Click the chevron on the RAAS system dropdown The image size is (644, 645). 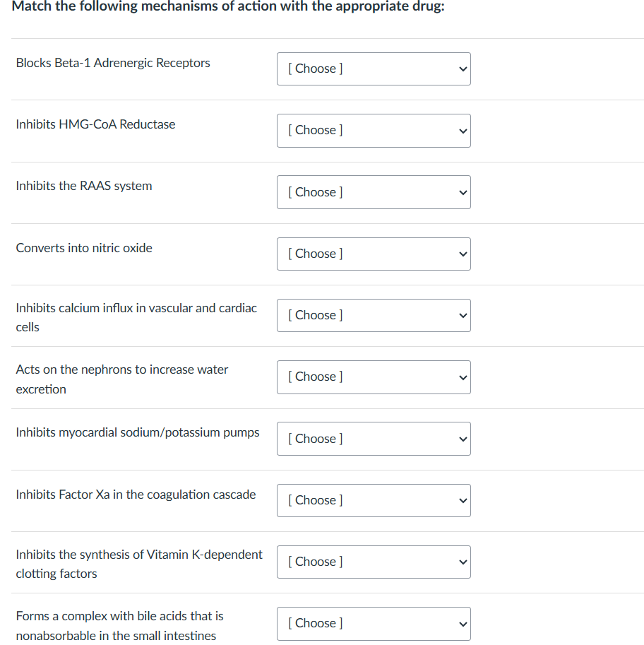point(463,192)
